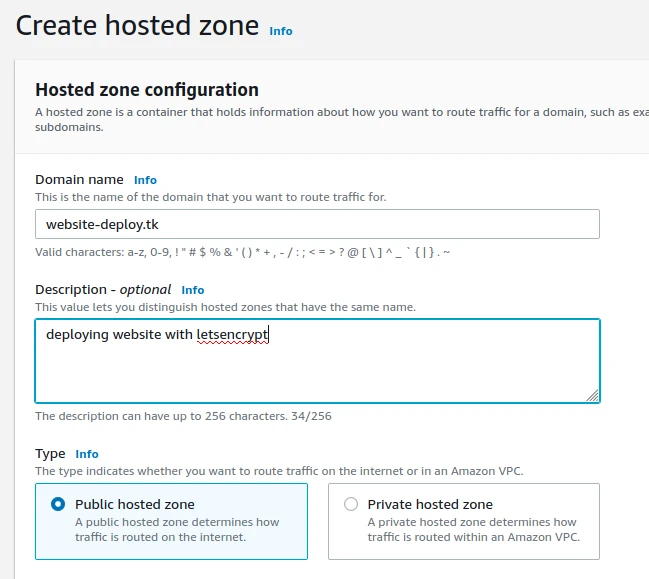The height and width of the screenshot is (579, 649).
Task: Open Info link next to Description label
Action: [192, 290]
